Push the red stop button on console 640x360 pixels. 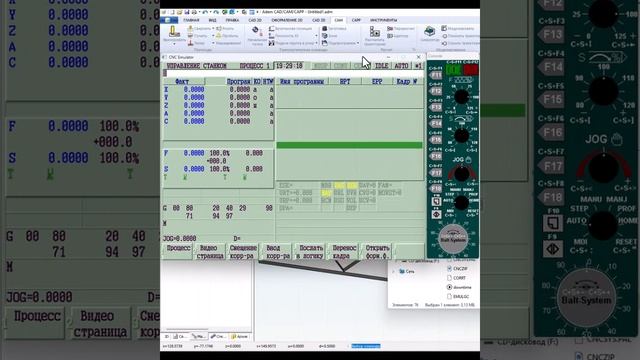[471, 70]
